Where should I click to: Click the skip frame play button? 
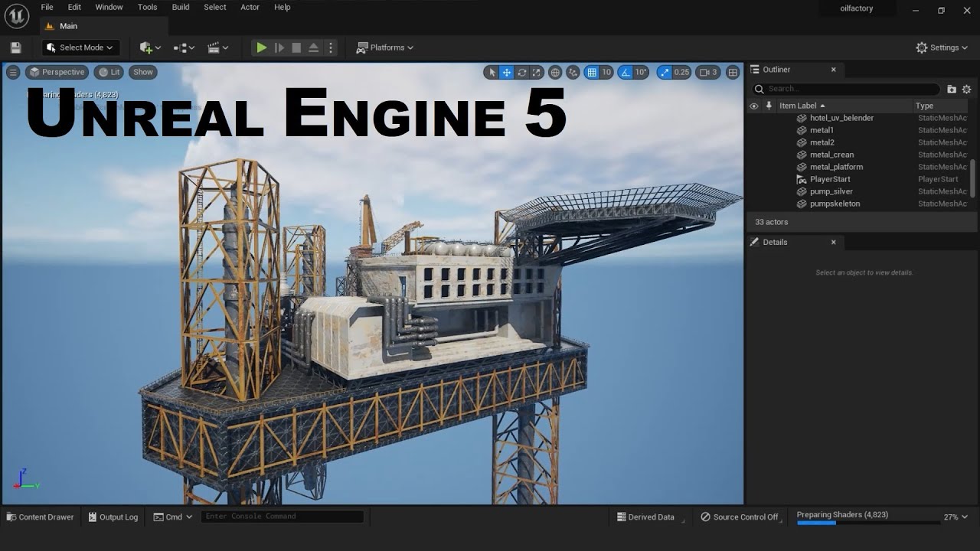[x=279, y=47]
